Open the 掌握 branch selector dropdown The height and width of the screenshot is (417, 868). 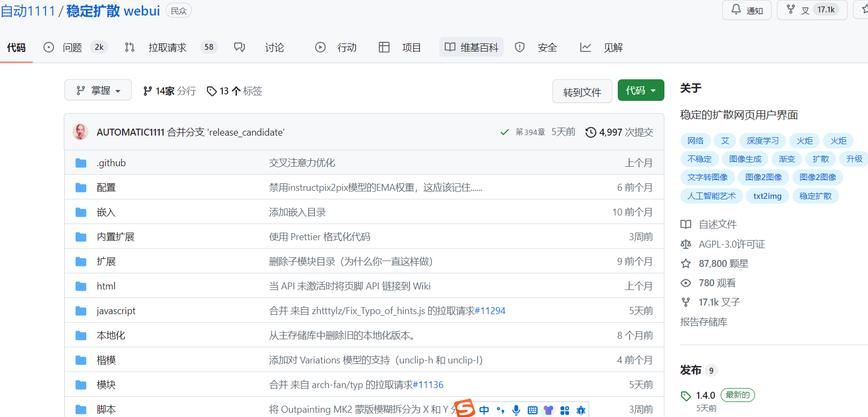point(98,91)
